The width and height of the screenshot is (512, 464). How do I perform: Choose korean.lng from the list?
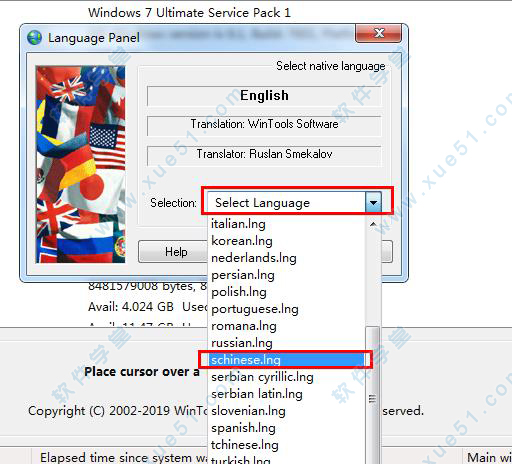(x=287, y=241)
